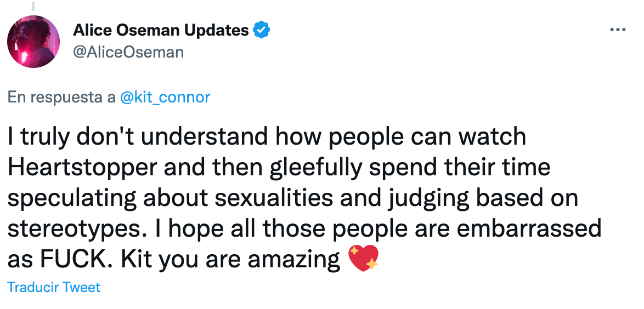Open the three-dot more options menu
This screenshot has width=644, height=309.
618,30
